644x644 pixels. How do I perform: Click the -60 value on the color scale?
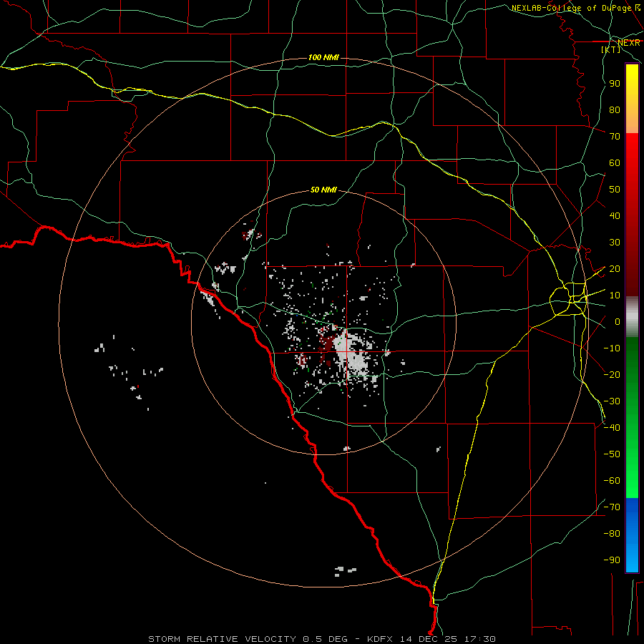(x=612, y=481)
